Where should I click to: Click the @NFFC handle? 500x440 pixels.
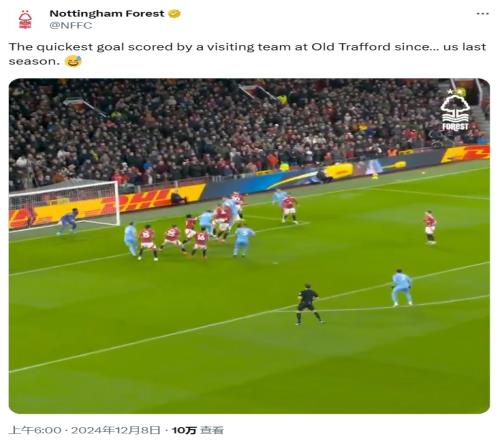(71, 25)
